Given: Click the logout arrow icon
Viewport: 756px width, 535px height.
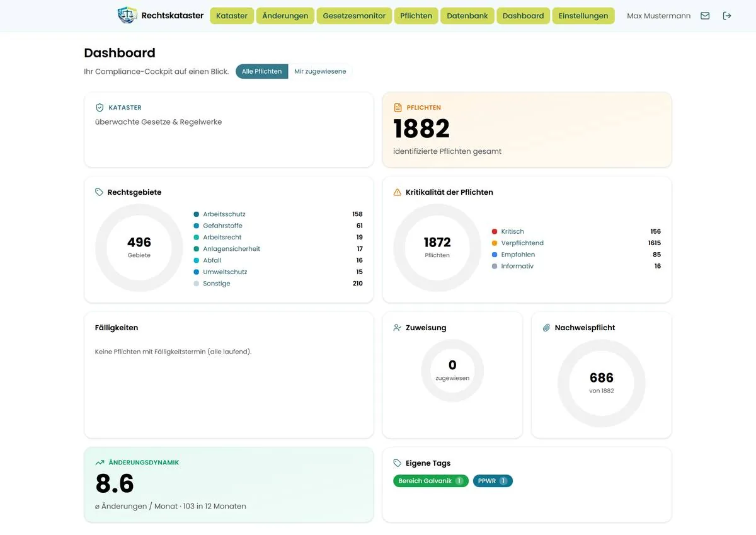Looking at the screenshot, I should tap(727, 16).
